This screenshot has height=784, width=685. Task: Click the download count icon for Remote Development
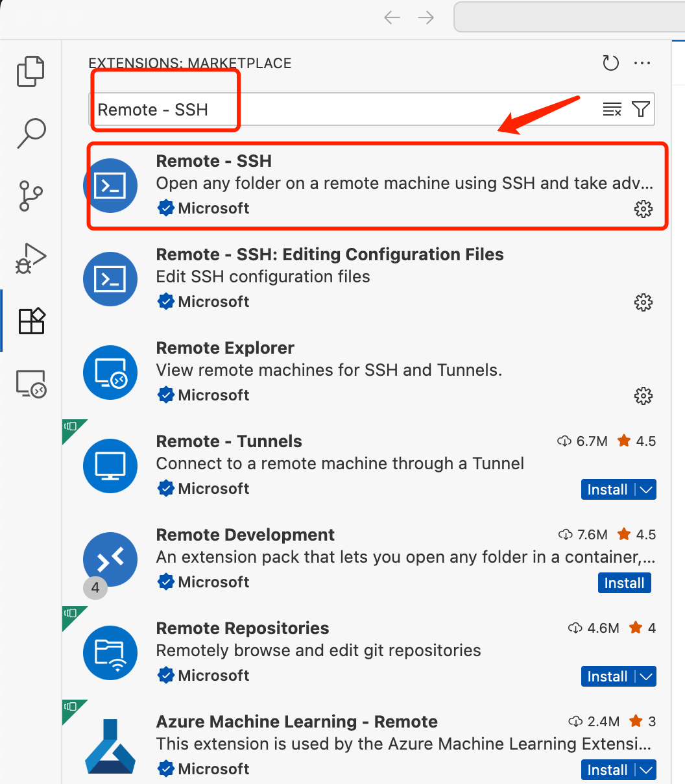(x=565, y=535)
